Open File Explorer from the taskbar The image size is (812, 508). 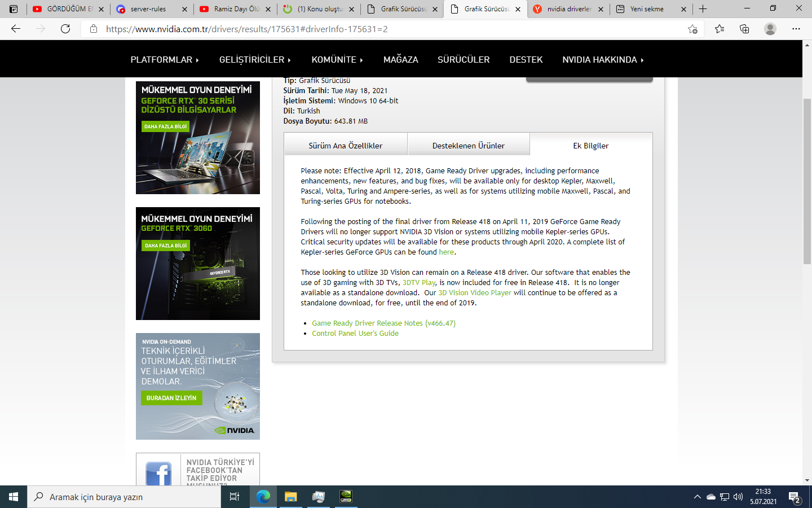[x=290, y=497]
